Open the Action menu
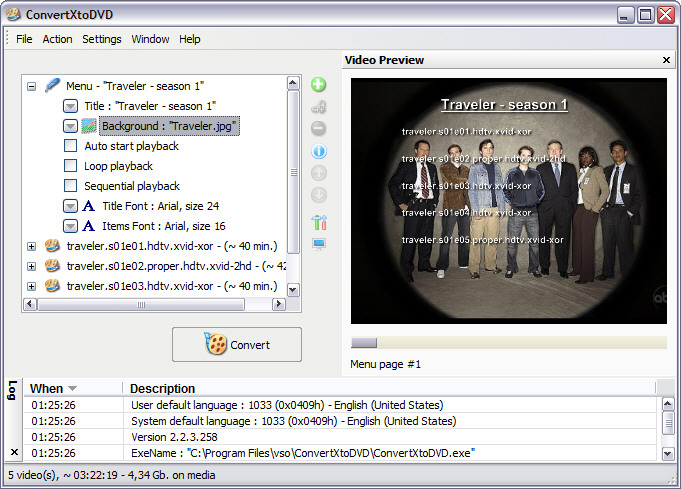The width and height of the screenshot is (681, 489). 57,39
